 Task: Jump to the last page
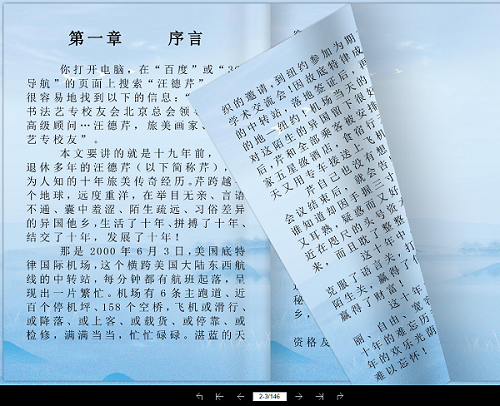pyautogui.click(x=319, y=396)
